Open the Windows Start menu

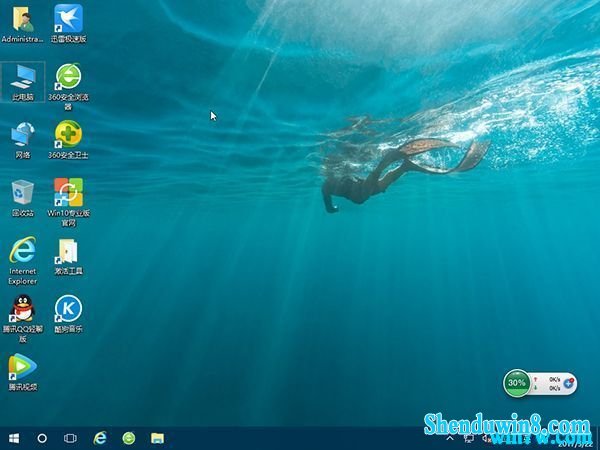14,438
